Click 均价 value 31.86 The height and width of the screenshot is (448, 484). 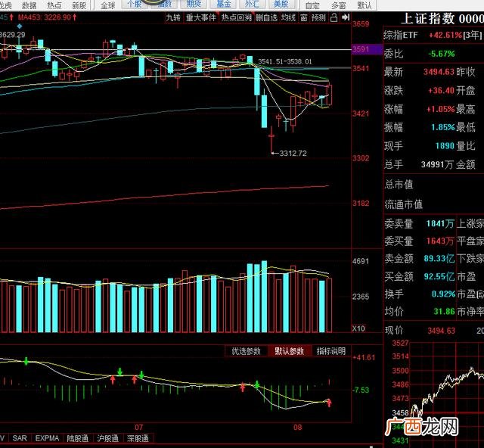(444, 311)
